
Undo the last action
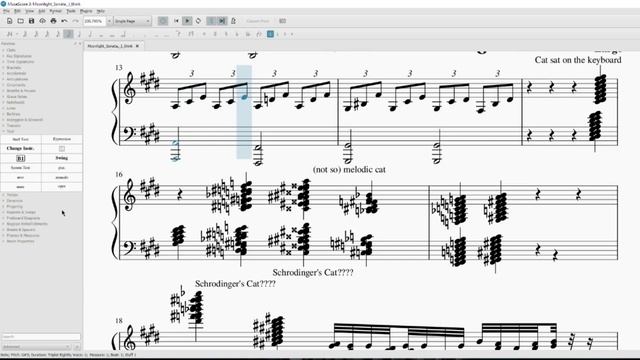pyautogui.click(x=64, y=21)
